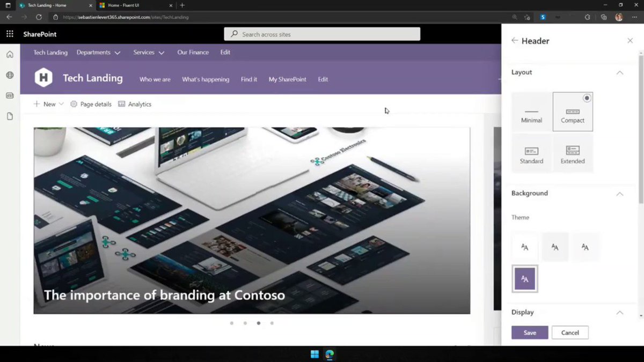Click the plus icon beside New
The width and height of the screenshot is (644, 362).
[x=36, y=104]
